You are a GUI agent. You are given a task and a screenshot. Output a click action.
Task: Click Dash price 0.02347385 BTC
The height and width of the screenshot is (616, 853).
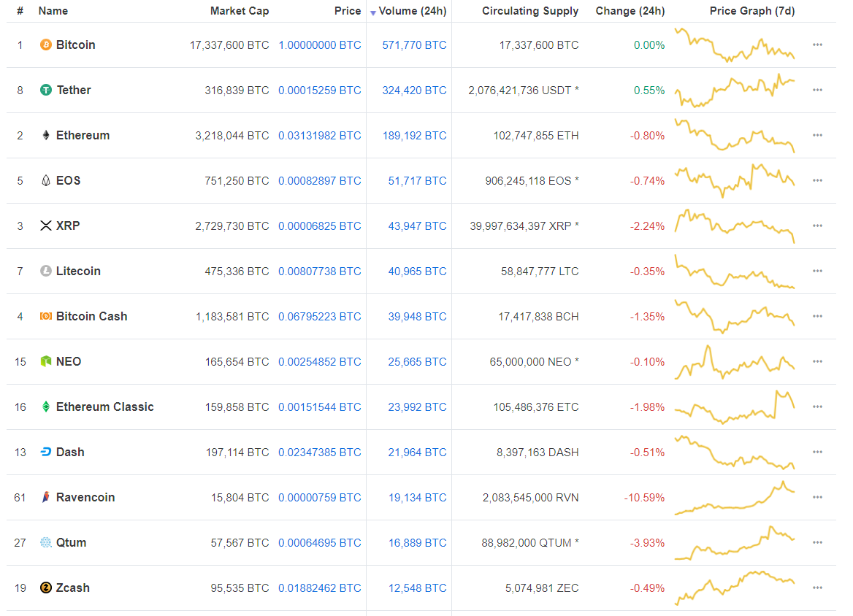point(320,452)
